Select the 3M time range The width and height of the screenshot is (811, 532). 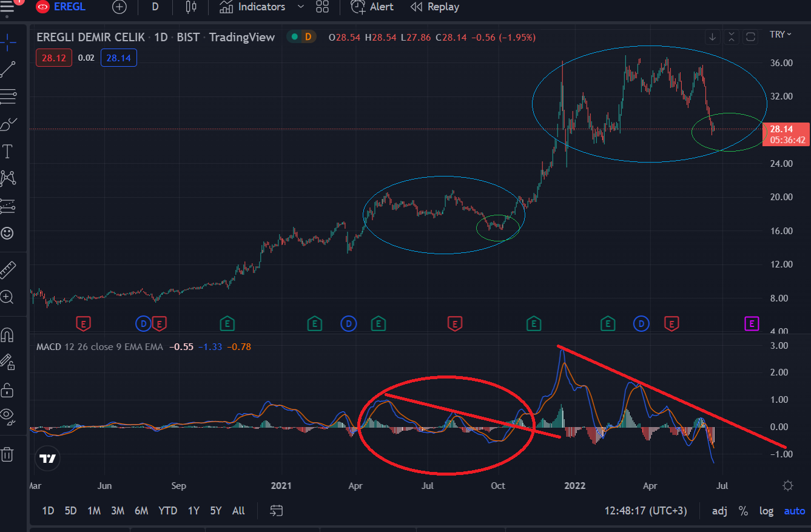117,511
